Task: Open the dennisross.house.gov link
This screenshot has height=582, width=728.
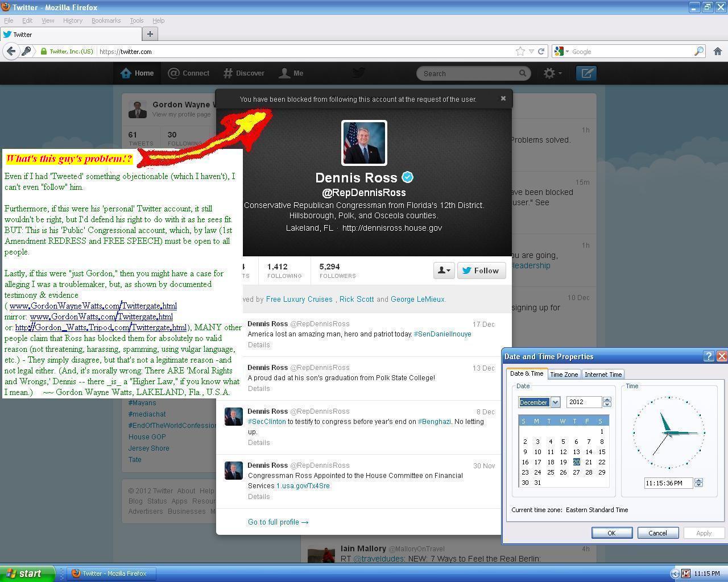Action: click(x=392, y=228)
